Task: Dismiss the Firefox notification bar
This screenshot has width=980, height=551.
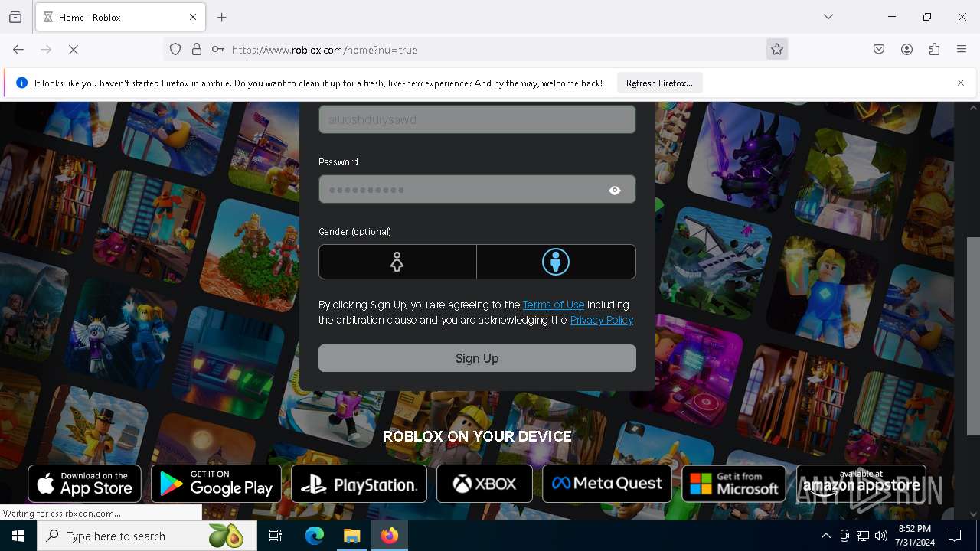Action: (961, 83)
